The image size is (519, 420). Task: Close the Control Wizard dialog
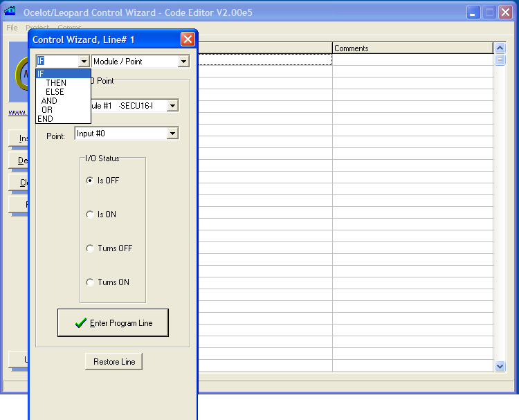(x=188, y=39)
